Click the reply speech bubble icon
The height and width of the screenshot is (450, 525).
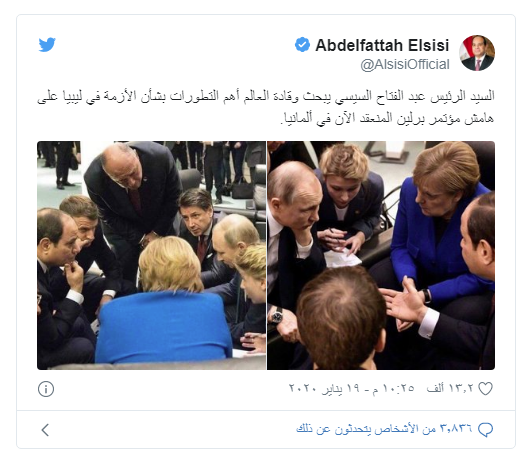[485, 430]
